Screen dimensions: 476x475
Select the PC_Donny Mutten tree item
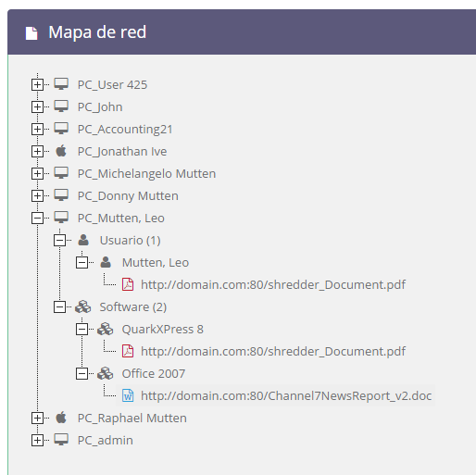click(x=128, y=195)
